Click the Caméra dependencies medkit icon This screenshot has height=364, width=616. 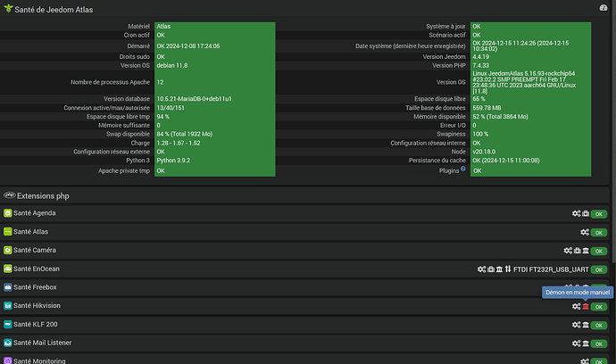pos(577,251)
